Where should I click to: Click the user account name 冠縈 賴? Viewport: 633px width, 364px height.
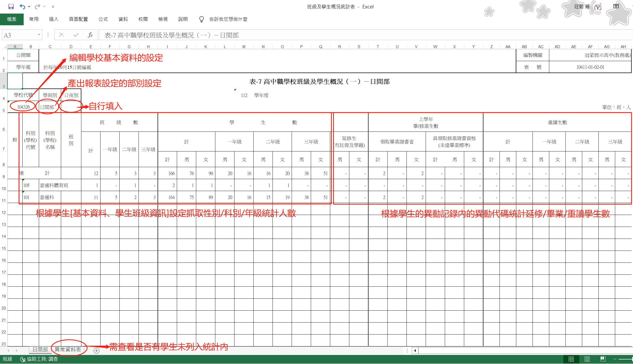pos(582,7)
